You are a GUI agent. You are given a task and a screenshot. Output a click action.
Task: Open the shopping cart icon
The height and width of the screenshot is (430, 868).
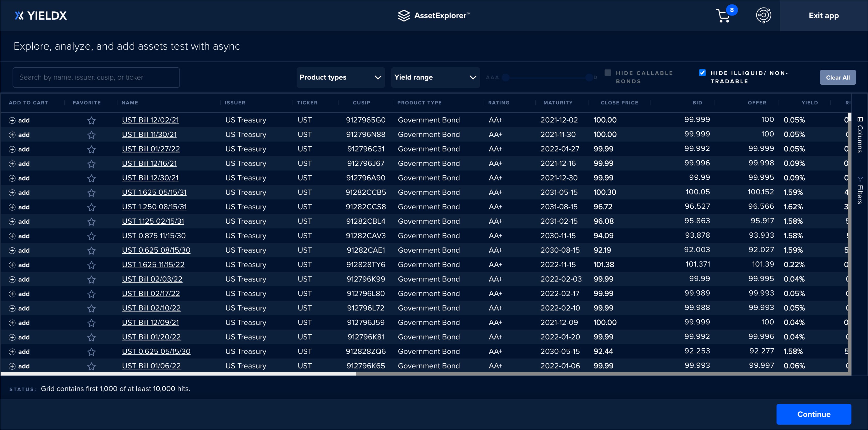tap(723, 15)
